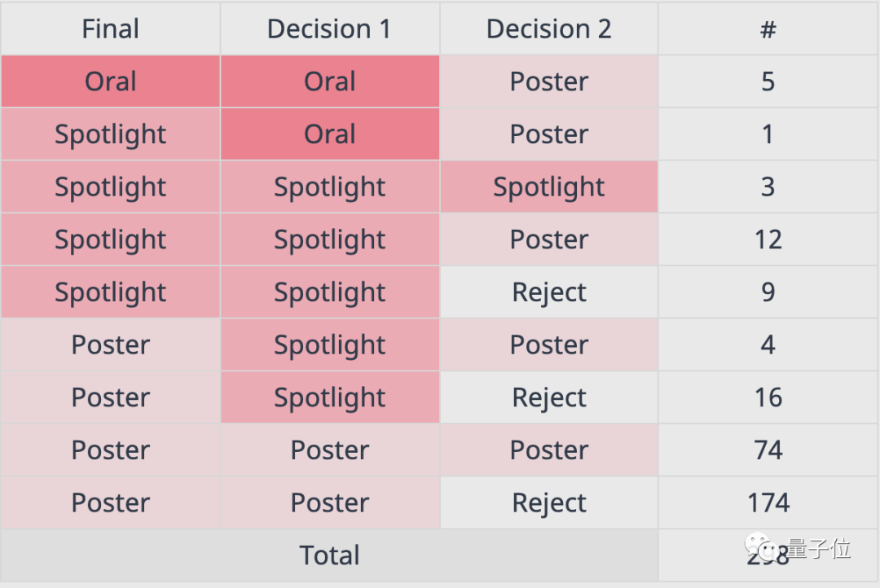Image resolution: width=880 pixels, height=588 pixels.
Task: Click the count cell showing 16
Action: [x=768, y=397]
